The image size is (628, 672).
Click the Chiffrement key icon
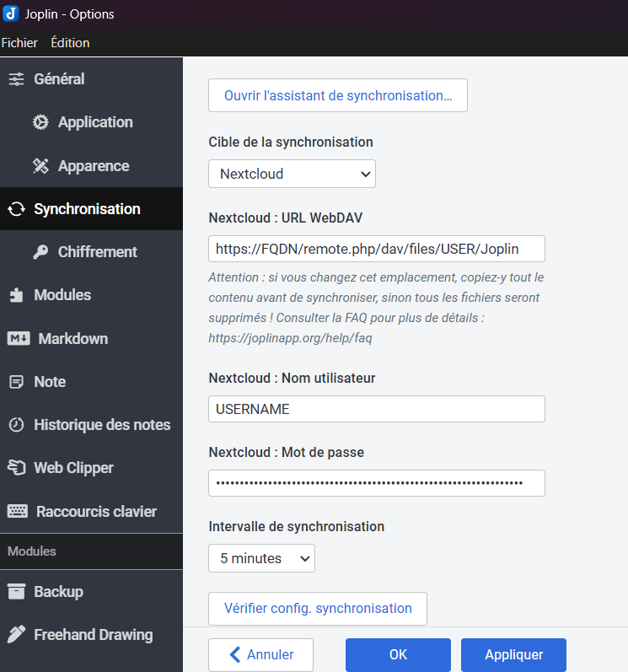pyautogui.click(x=40, y=252)
